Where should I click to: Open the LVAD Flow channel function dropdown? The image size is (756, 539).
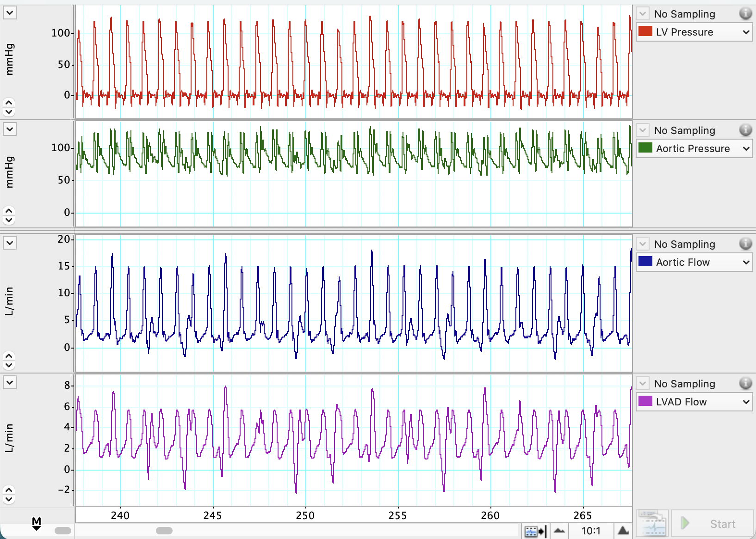click(694, 402)
